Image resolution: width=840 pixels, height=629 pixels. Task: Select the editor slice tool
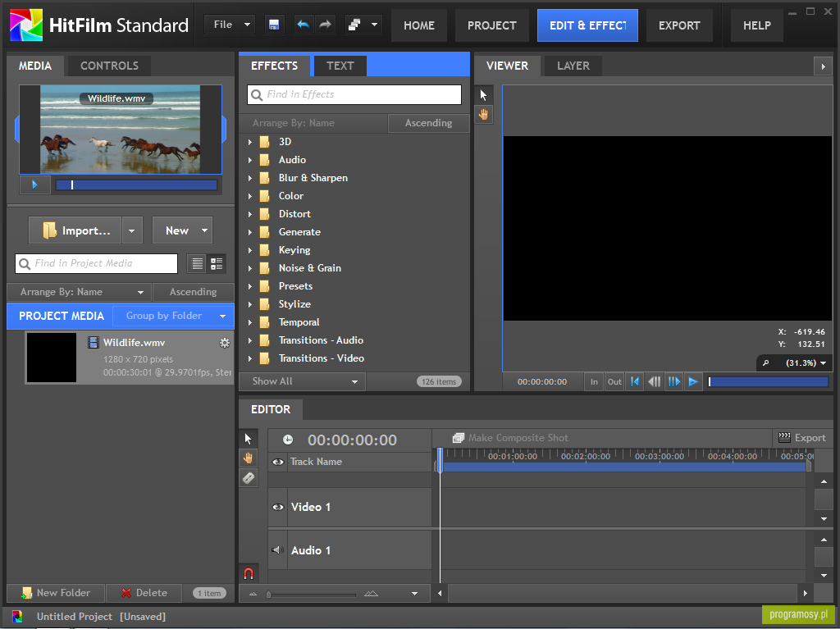tap(248, 478)
